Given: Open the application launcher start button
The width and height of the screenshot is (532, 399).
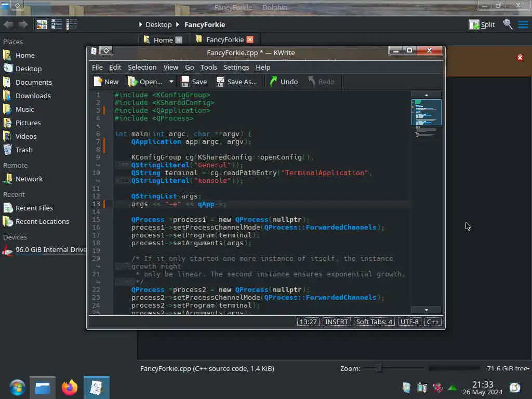Looking at the screenshot, I should click(x=17, y=388).
